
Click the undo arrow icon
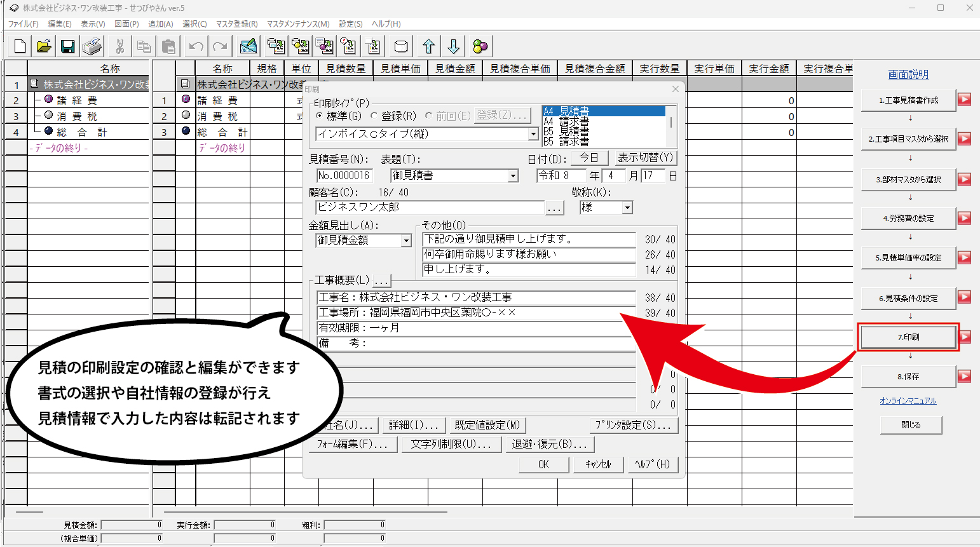(x=196, y=46)
